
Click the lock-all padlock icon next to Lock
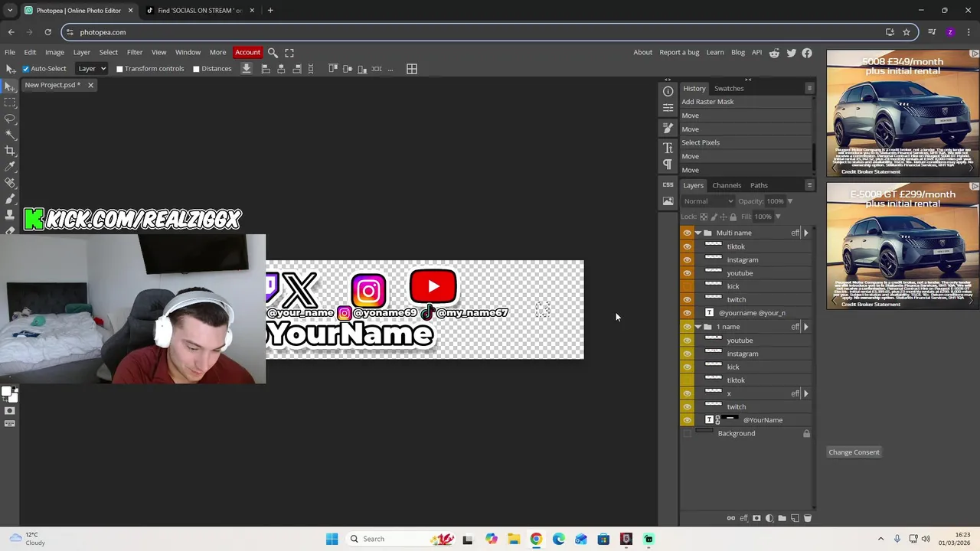click(x=733, y=217)
